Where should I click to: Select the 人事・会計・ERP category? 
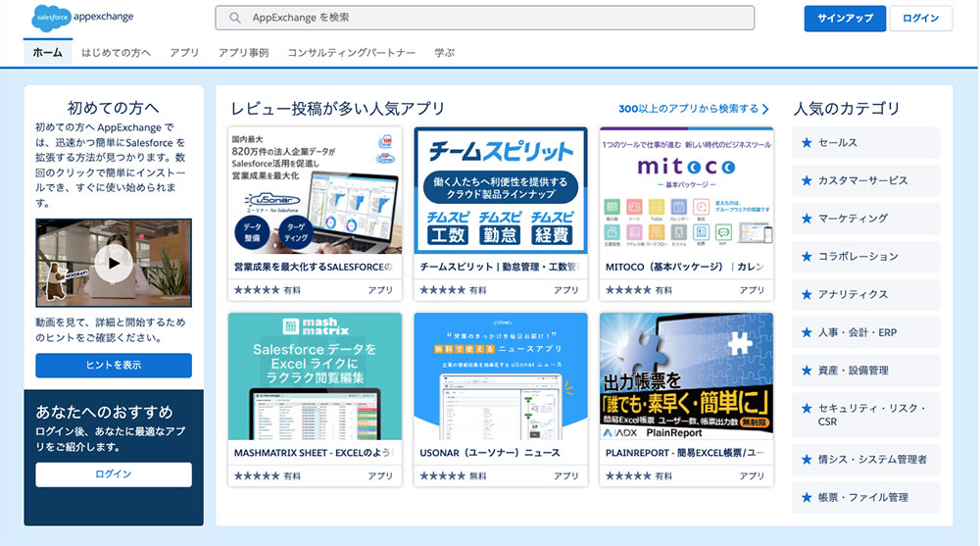pos(866,332)
